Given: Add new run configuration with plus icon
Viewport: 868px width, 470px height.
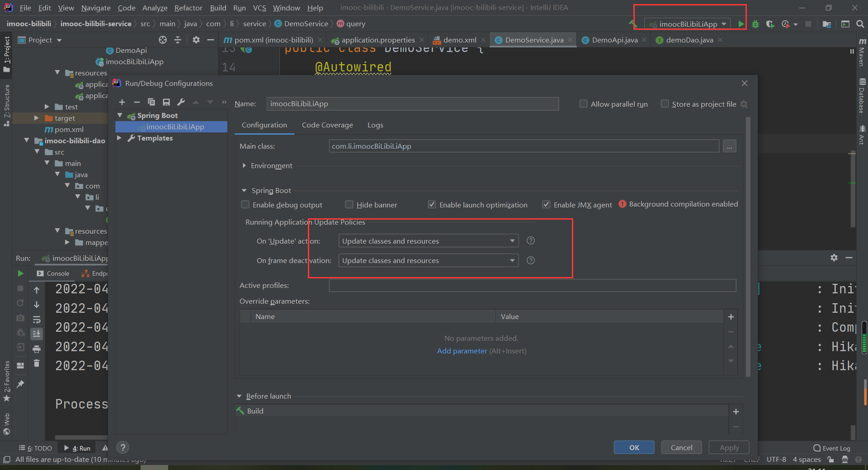Looking at the screenshot, I should click(122, 103).
